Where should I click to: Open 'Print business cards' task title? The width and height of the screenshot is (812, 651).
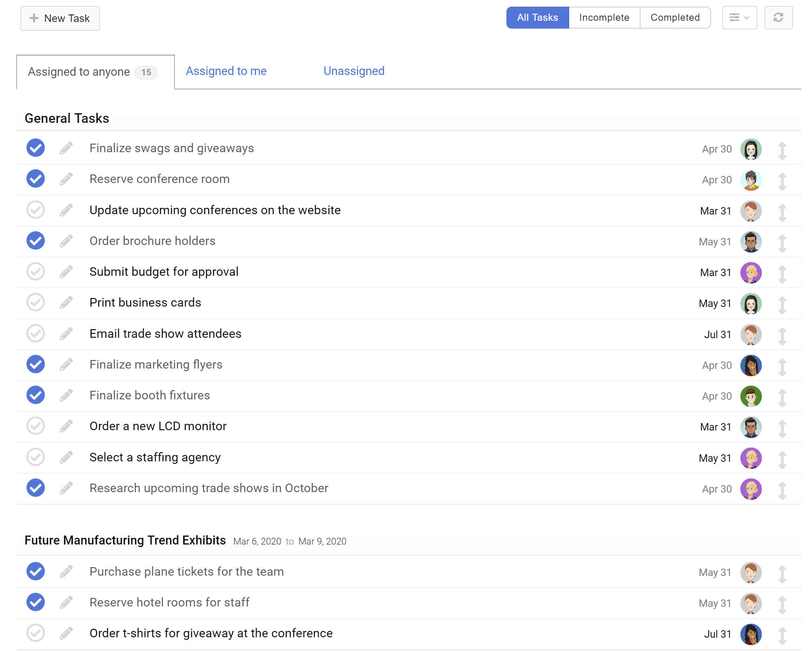(145, 302)
